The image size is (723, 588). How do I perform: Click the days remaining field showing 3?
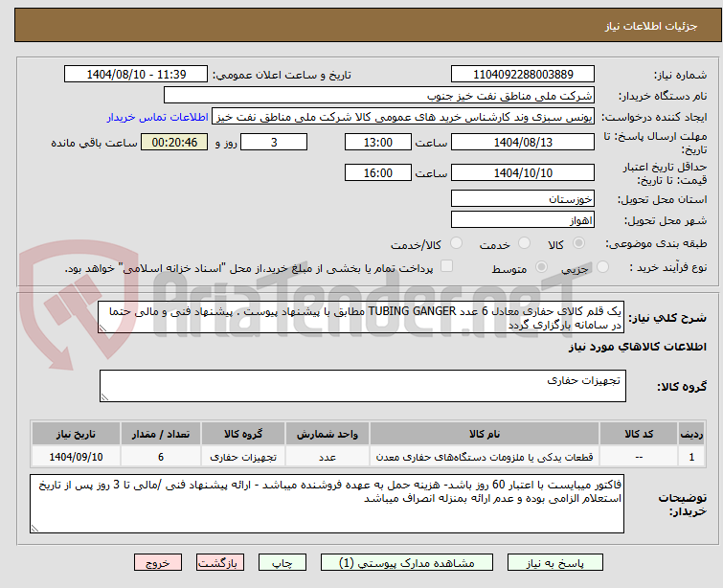click(x=274, y=142)
